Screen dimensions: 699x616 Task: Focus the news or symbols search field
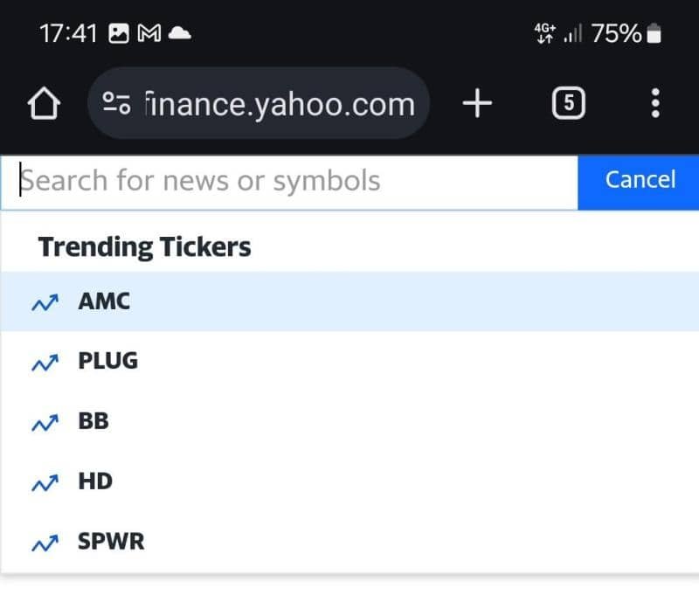pyautogui.click(x=288, y=182)
